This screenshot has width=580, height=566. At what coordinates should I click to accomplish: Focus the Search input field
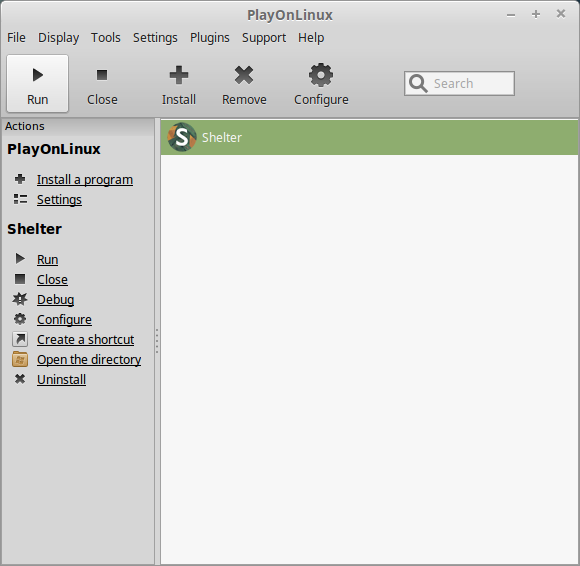pyautogui.click(x=459, y=84)
